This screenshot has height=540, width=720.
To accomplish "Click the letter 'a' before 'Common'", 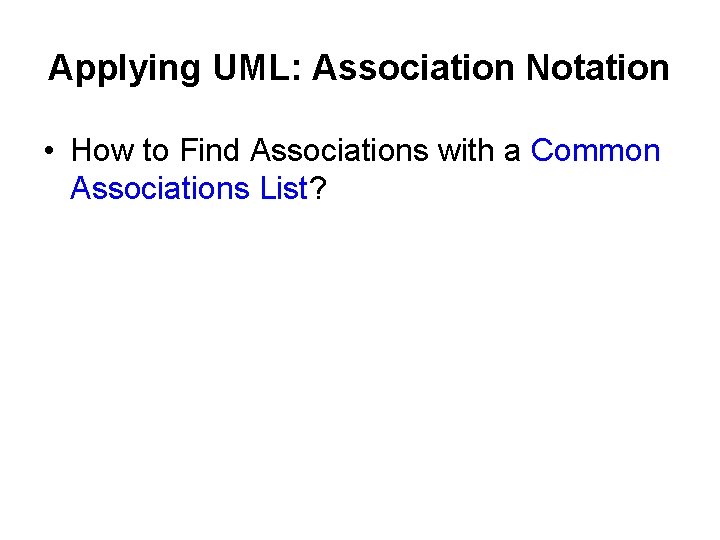I will 513,151.
